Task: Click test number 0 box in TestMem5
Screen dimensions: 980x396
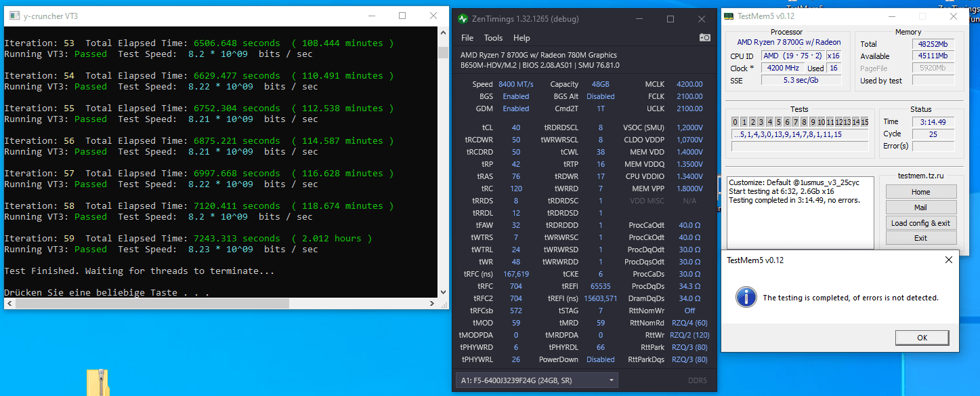Action: (736, 122)
